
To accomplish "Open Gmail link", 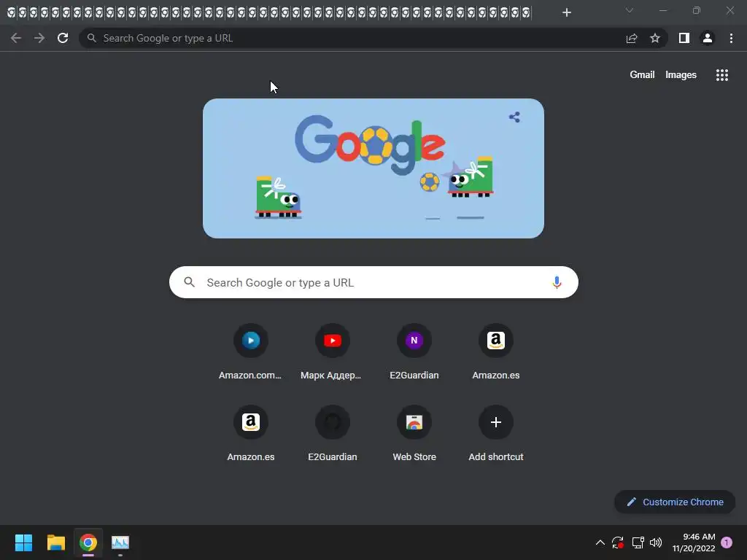I will point(642,75).
